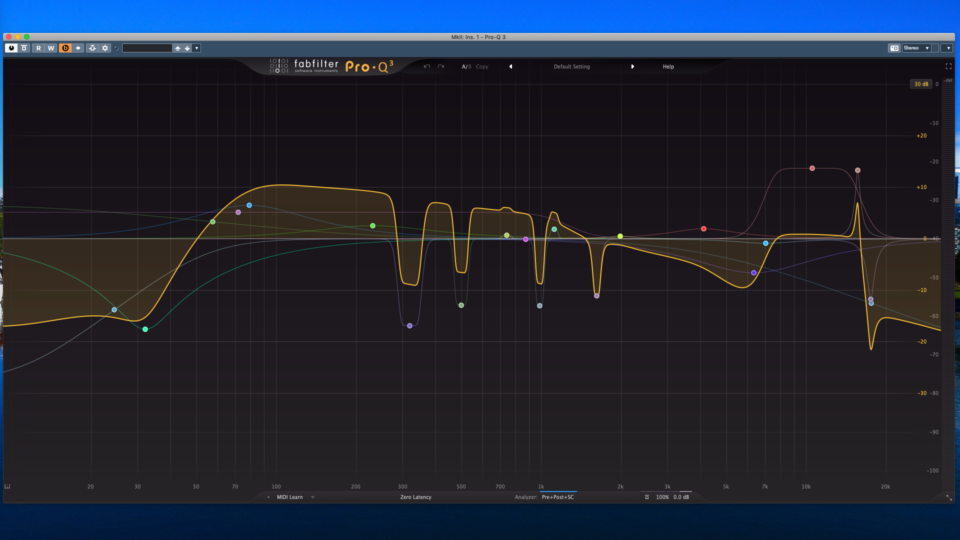Open the Stereo channel configuration dropdown
Image resolution: width=960 pixels, height=540 pixels.
(x=916, y=48)
